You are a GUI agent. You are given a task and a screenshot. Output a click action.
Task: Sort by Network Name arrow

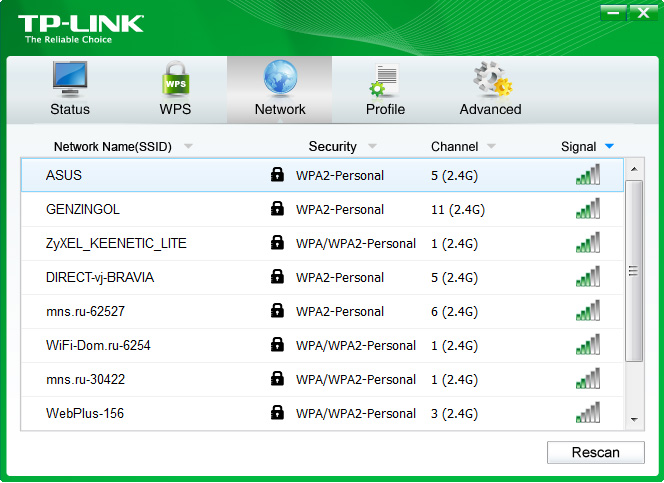tap(188, 146)
